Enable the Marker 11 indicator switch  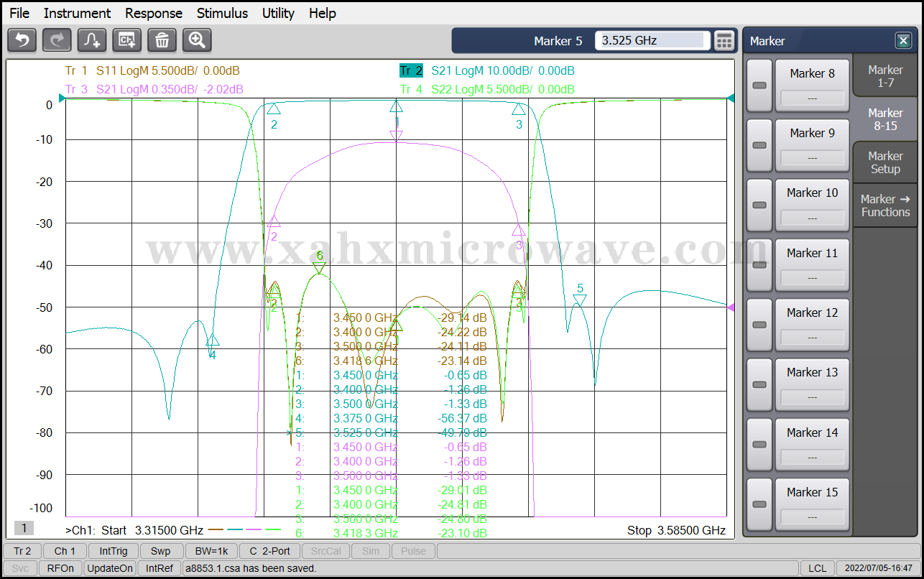tap(759, 265)
